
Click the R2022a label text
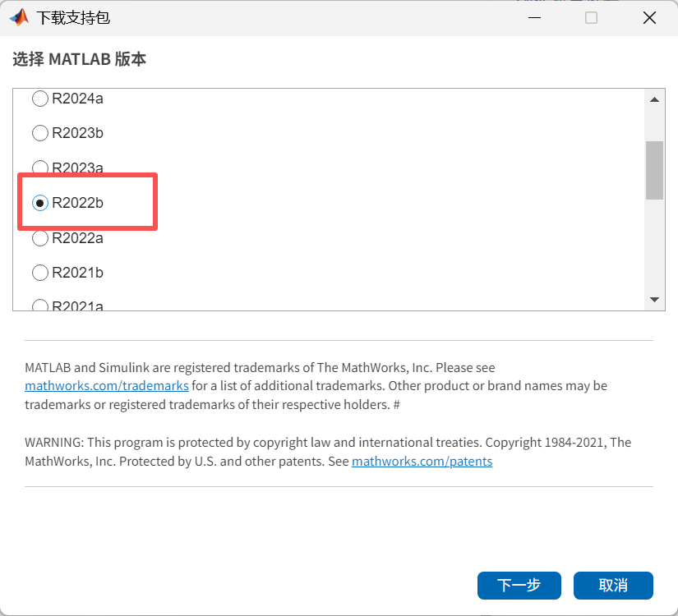(x=77, y=237)
